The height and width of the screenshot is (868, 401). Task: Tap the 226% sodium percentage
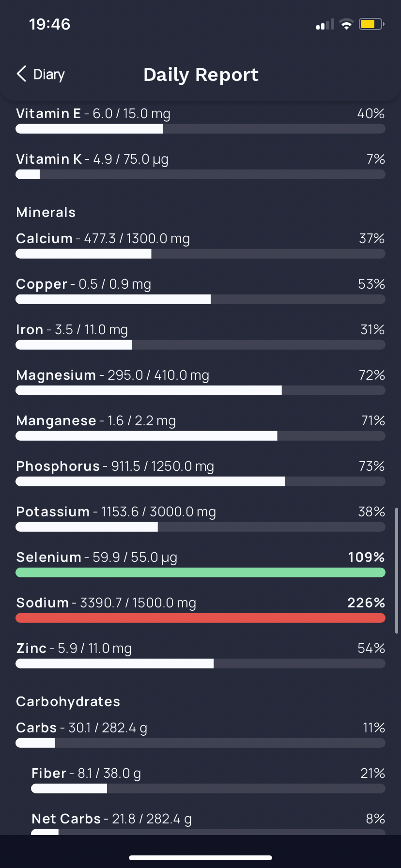click(x=366, y=603)
